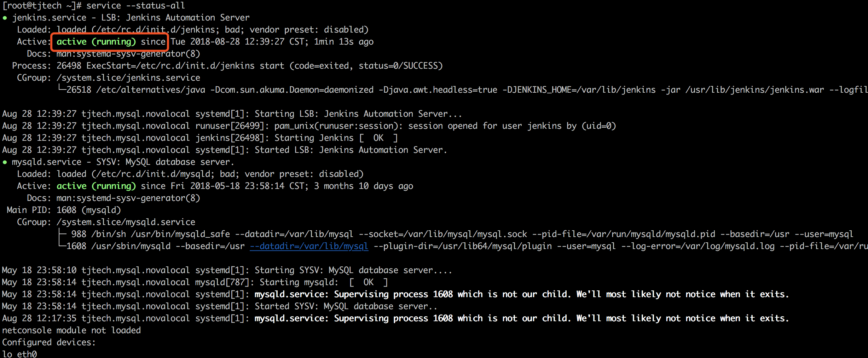Click the mysqld CGroup /system.slice/mysqld.service path
The image size is (868, 358).
126,222
